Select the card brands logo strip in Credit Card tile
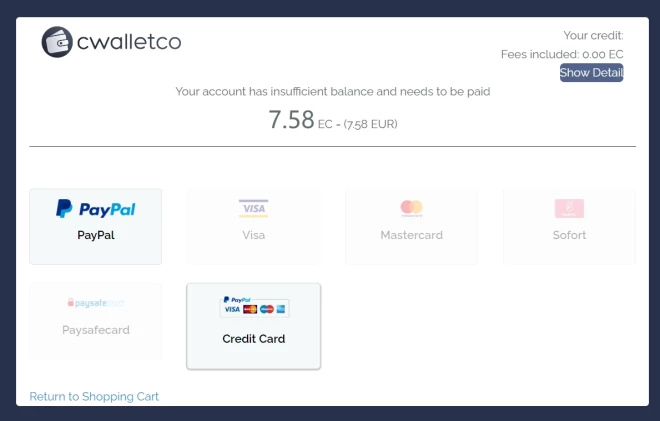 click(x=254, y=306)
